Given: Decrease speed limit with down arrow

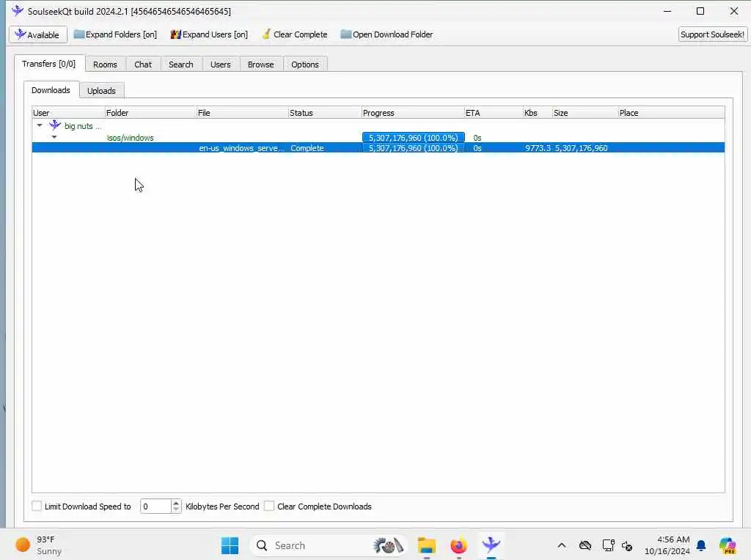Looking at the screenshot, I should click(x=176, y=509).
